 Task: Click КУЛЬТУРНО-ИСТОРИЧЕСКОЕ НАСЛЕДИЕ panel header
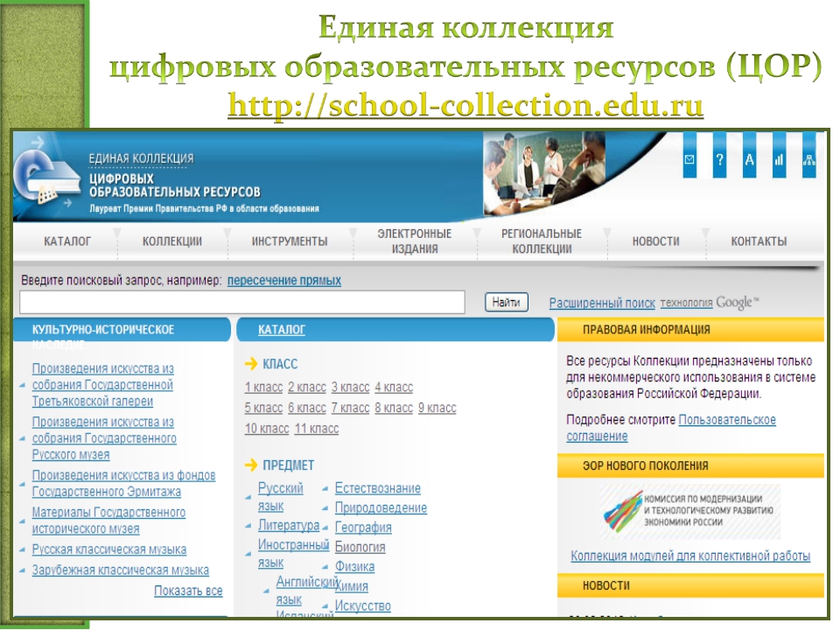[x=122, y=330]
